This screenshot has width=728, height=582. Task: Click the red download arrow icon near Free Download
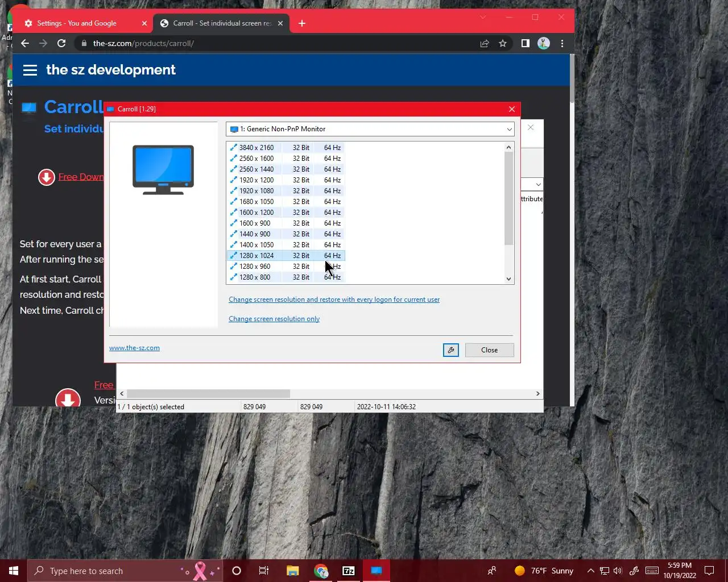[47, 177]
